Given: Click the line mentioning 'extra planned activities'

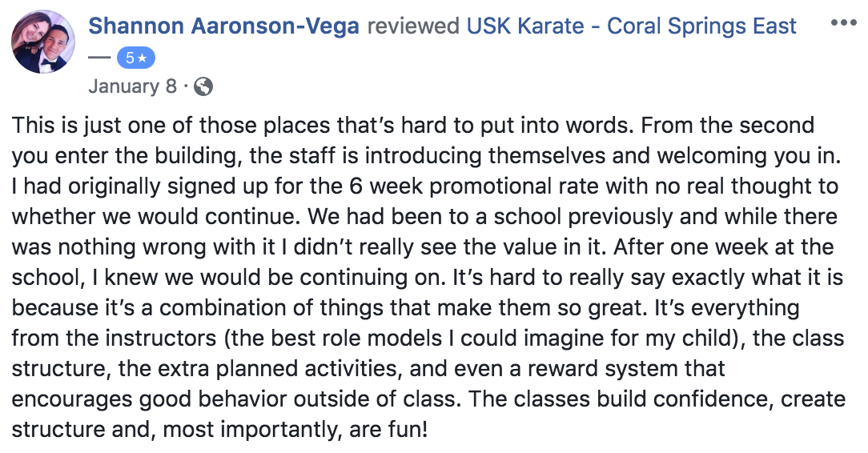Looking at the screenshot, I should (x=368, y=369).
